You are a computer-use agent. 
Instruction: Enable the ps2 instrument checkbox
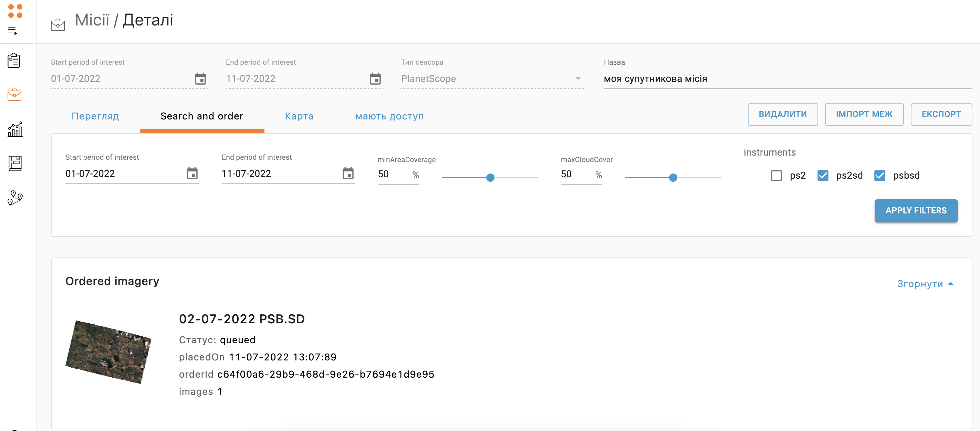[x=776, y=175]
